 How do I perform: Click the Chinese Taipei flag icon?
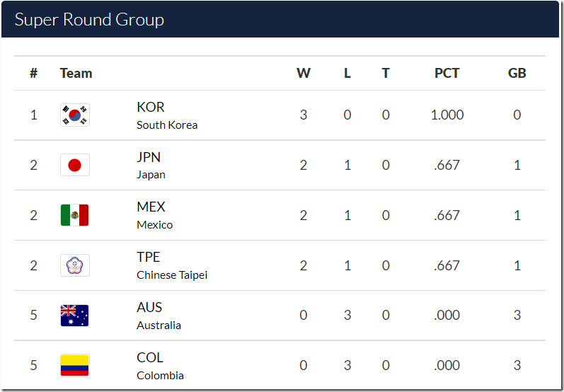[75, 265]
